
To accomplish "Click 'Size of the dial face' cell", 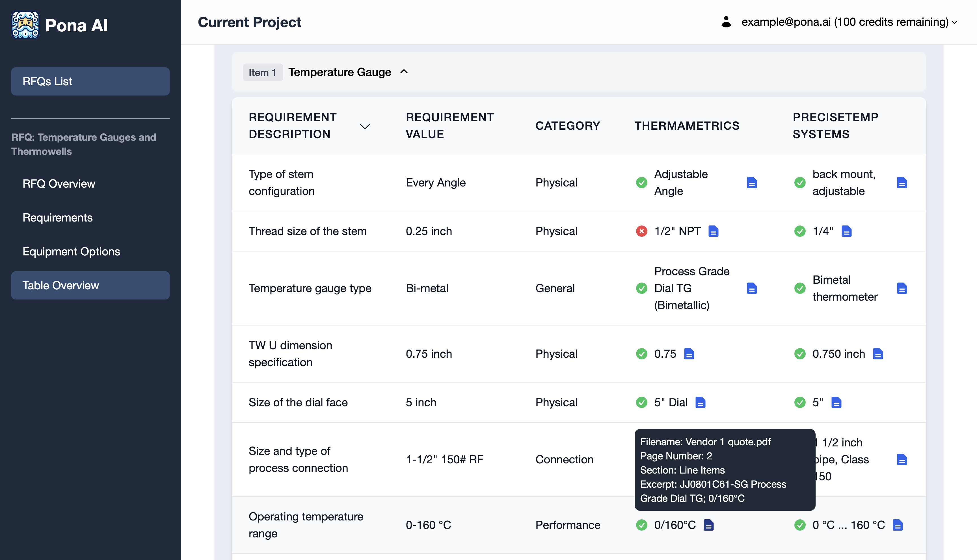I will (x=298, y=402).
